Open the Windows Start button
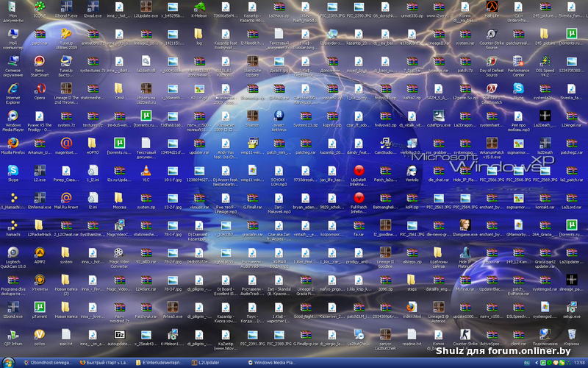 8,363
